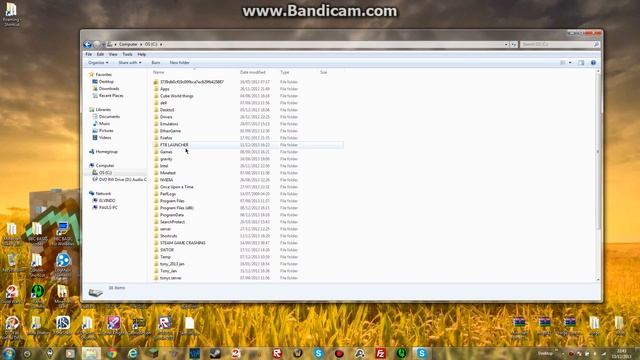Toggle the preview pane icon
Image resolution: width=640 pixels, height=360 pixels.
point(581,63)
